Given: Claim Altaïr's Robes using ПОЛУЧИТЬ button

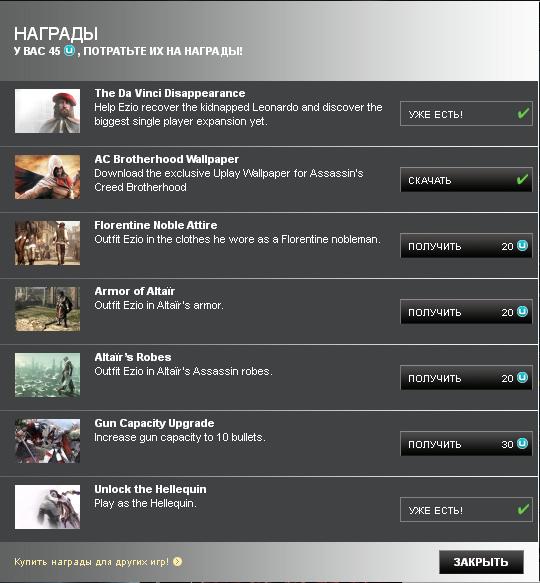Looking at the screenshot, I should [x=466, y=378].
